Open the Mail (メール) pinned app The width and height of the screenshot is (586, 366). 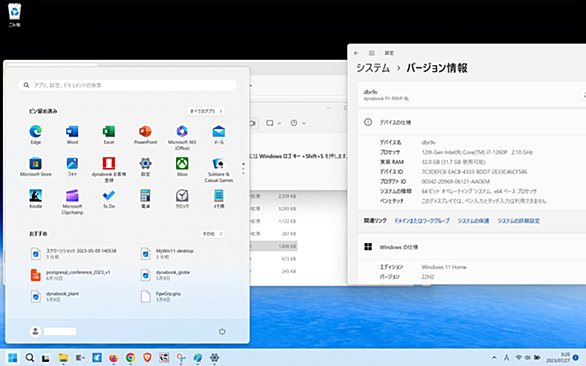click(219, 135)
